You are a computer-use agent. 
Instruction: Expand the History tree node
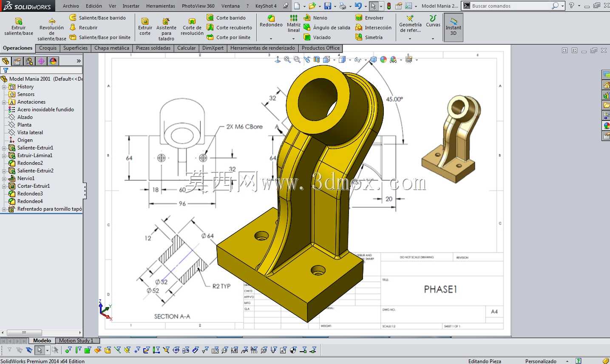[x=4, y=87]
